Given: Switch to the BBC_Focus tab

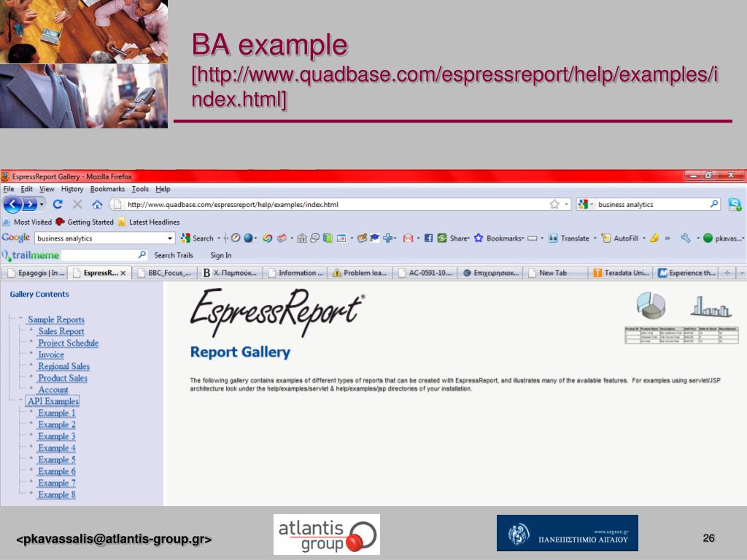Looking at the screenshot, I should (164, 273).
